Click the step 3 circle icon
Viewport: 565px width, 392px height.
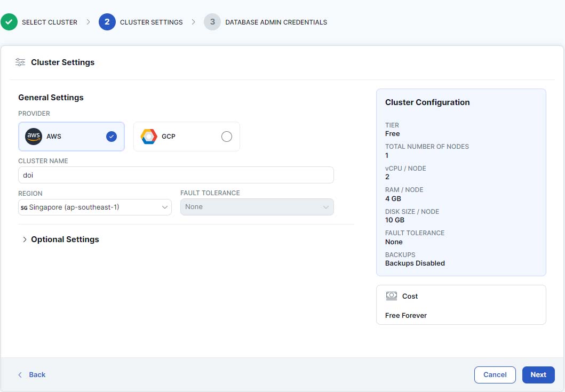point(212,22)
